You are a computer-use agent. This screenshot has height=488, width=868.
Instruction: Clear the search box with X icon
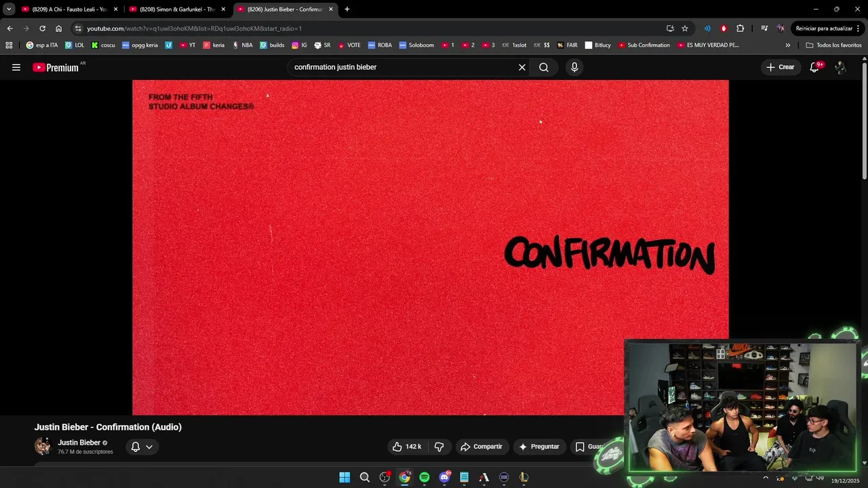pyautogui.click(x=522, y=67)
